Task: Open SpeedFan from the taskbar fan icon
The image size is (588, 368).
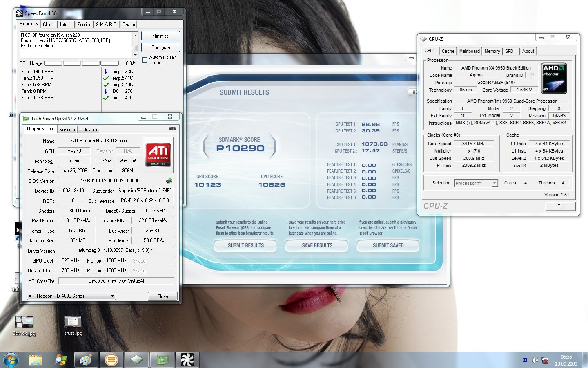Action: (x=187, y=360)
